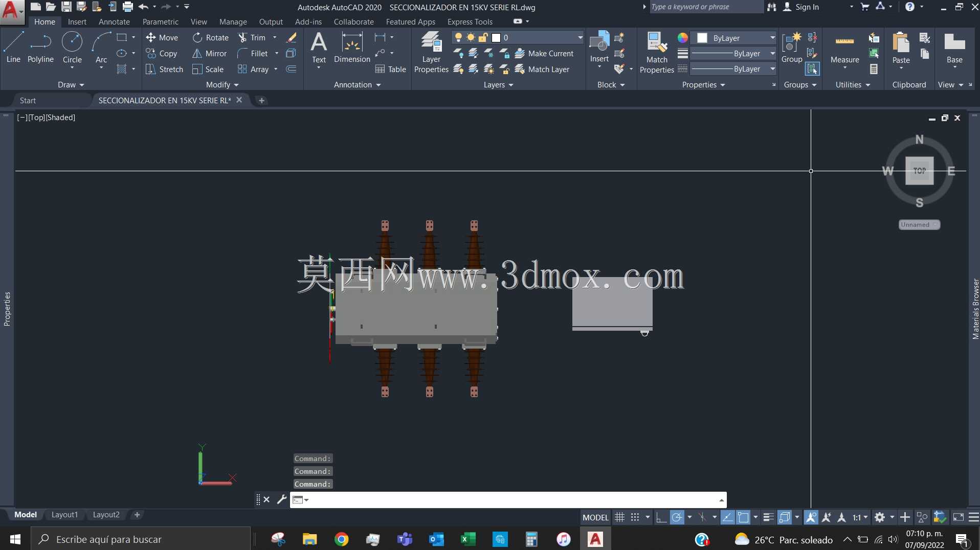
Task: Select the Dimension tool
Action: point(352,47)
